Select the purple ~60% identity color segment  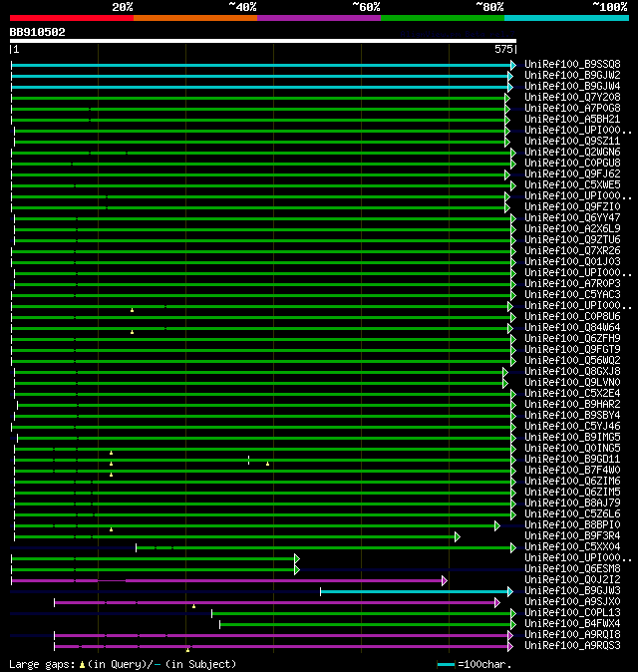(319, 18)
